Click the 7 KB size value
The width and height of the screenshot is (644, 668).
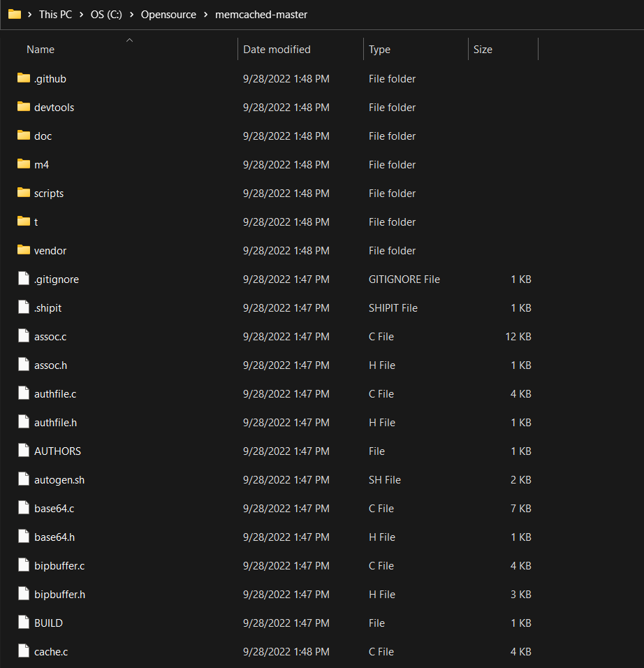click(521, 508)
